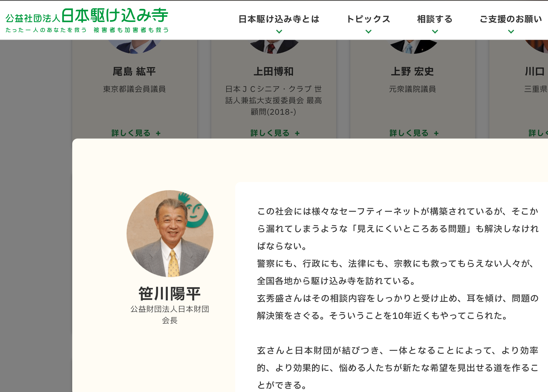548x392 pixels.
Task: Click the title 元衆議院議員
Action: point(412,89)
